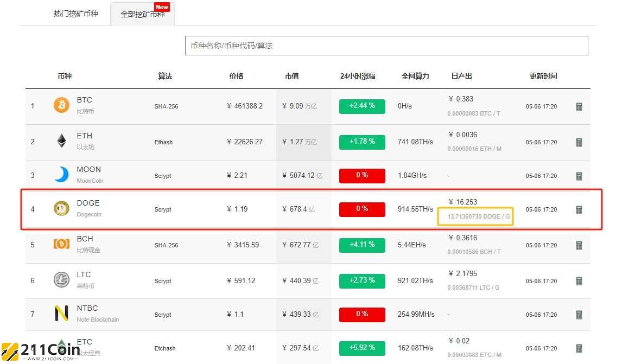Click BTC +2.44 % green badge
The height and width of the screenshot is (364, 635).
click(x=362, y=106)
